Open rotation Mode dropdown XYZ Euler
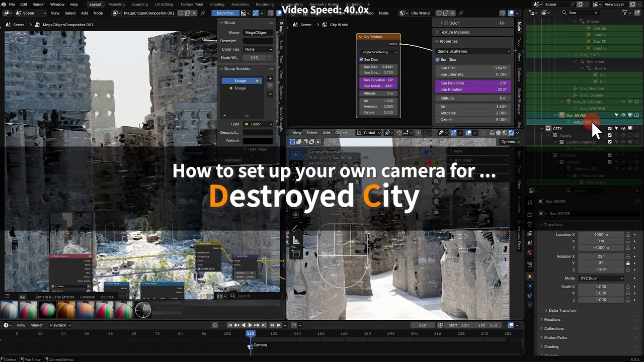Image resolution: width=644 pixels, height=362 pixels. pyautogui.click(x=601, y=278)
